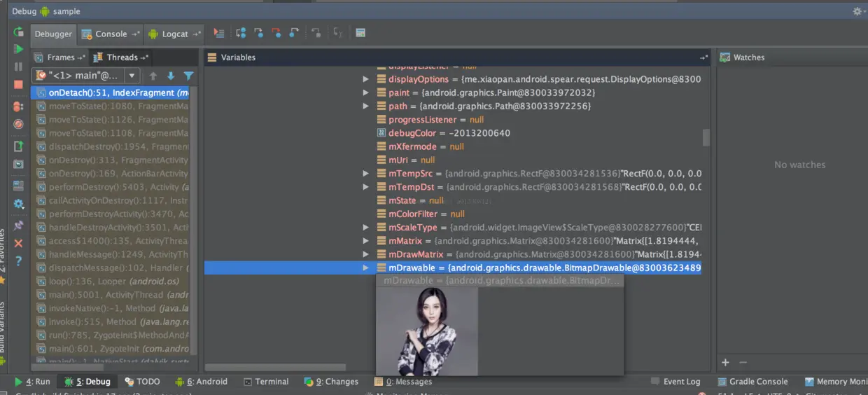The width and height of the screenshot is (868, 395).
Task: Move to previous frame up arrow
Action: 153,76
